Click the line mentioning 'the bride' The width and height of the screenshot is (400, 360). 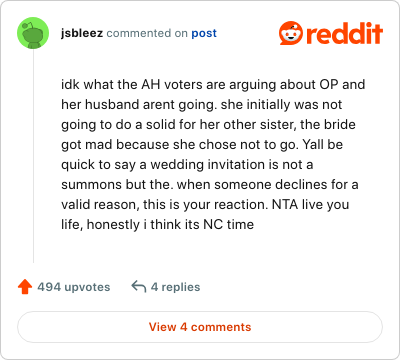coord(208,124)
